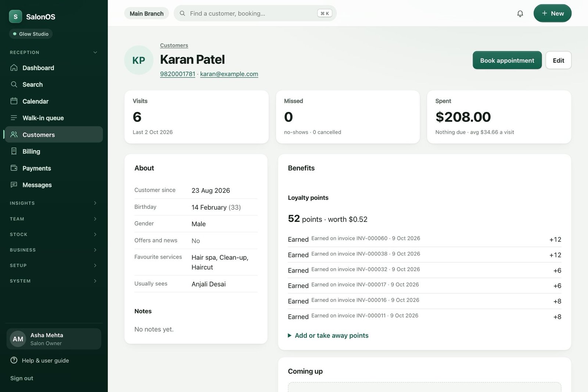Viewport: 588px width, 392px height.
Task: Click invoice INV-000011 earned row
Action: point(424,316)
